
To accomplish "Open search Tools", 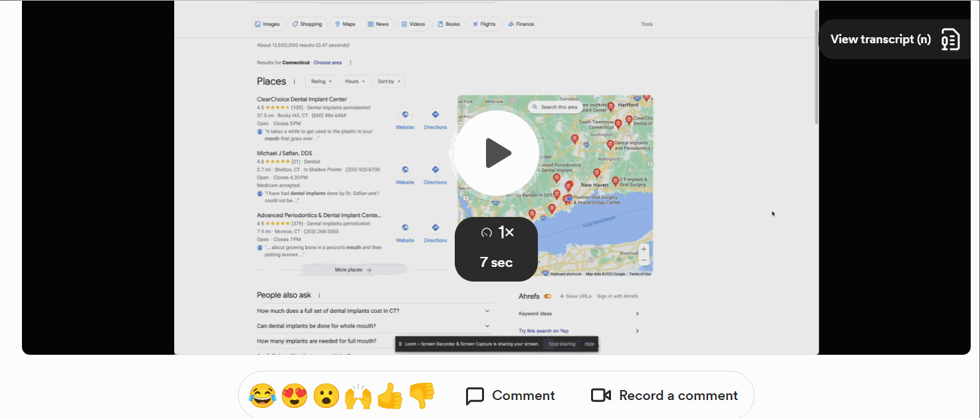I will point(647,24).
